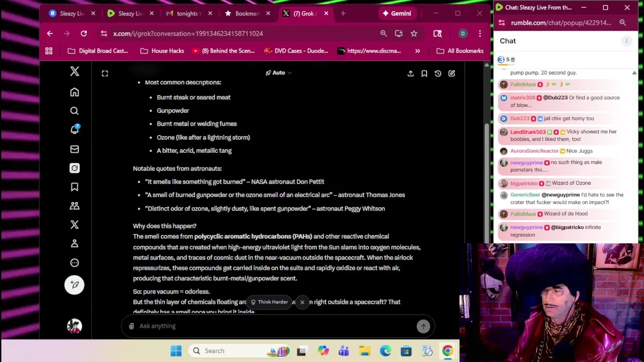Click install app icon in address bar
The height and width of the screenshot is (362, 644).
398,33
